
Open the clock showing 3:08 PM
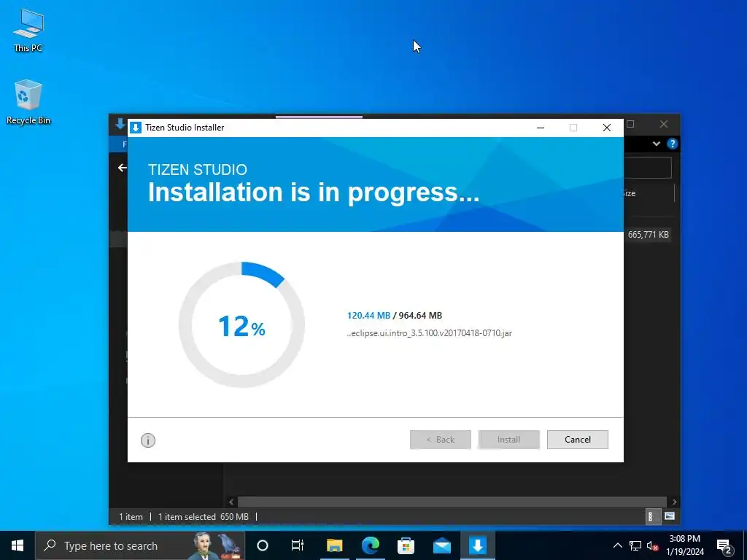point(684,545)
